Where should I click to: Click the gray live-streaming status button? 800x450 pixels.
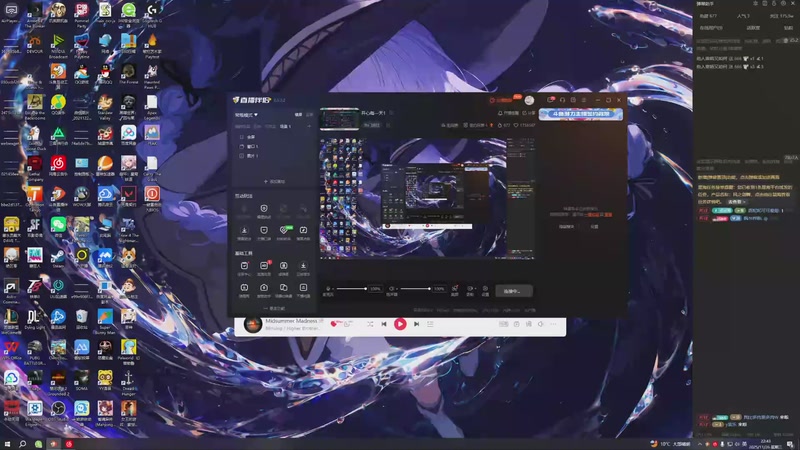coord(514,291)
